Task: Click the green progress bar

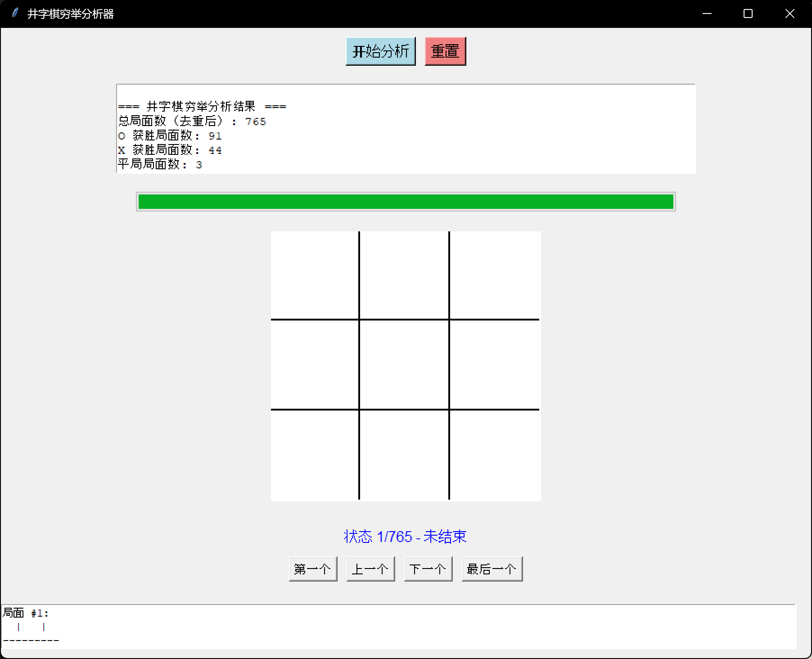Action: click(x=405, y=202)
